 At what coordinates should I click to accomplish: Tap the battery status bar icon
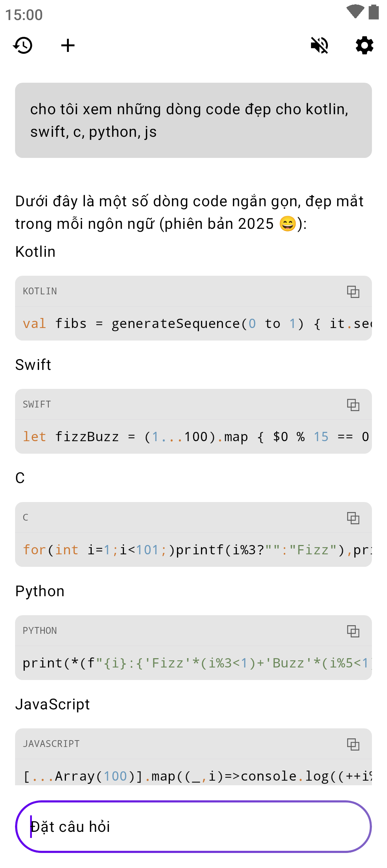374,12
